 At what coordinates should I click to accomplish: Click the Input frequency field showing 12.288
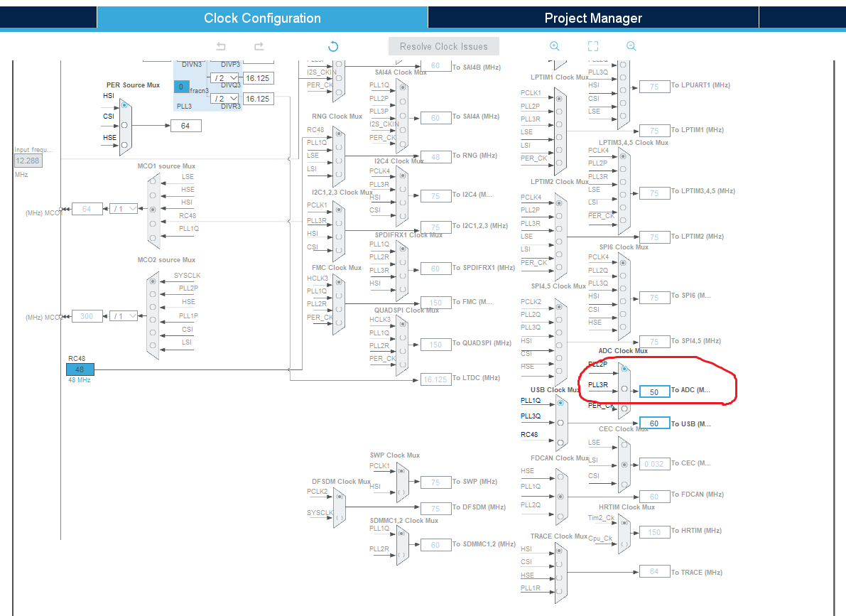pyautogui.click(x=27, y=161)
